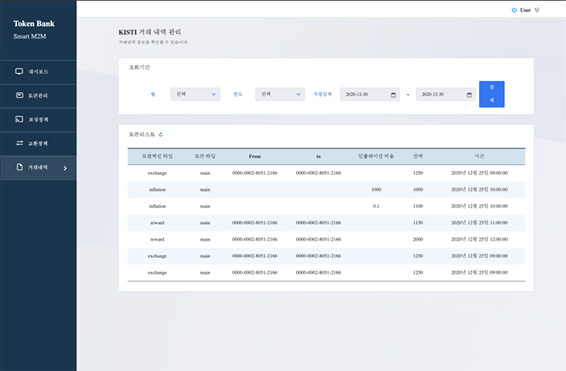Open the 교환정책 sidebar menu label
Viewport: 566px width, 371px height.
coord(38,144)
